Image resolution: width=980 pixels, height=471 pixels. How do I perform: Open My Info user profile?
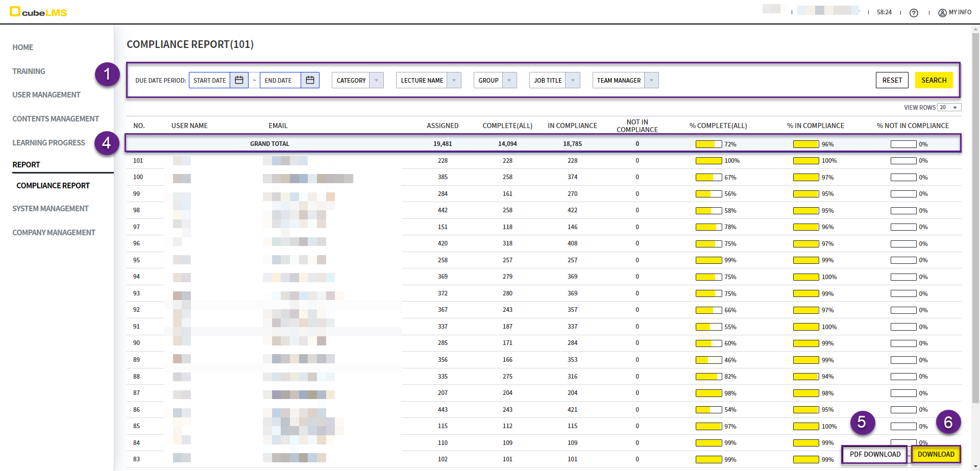[x=954, y=12]
